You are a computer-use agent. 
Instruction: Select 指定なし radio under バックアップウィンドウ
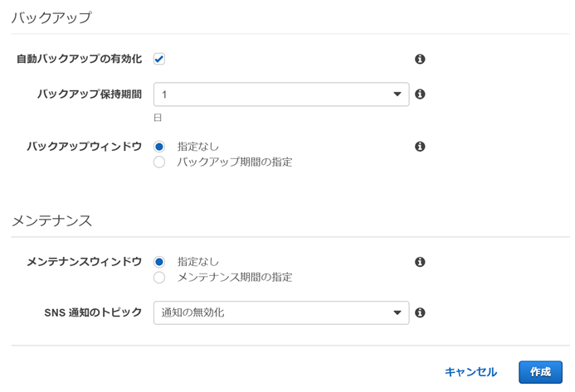point(159,147)
